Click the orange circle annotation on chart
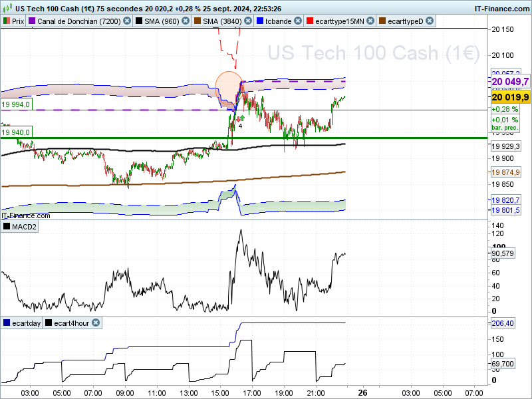532x399 pixels. (x=229, y=88)
